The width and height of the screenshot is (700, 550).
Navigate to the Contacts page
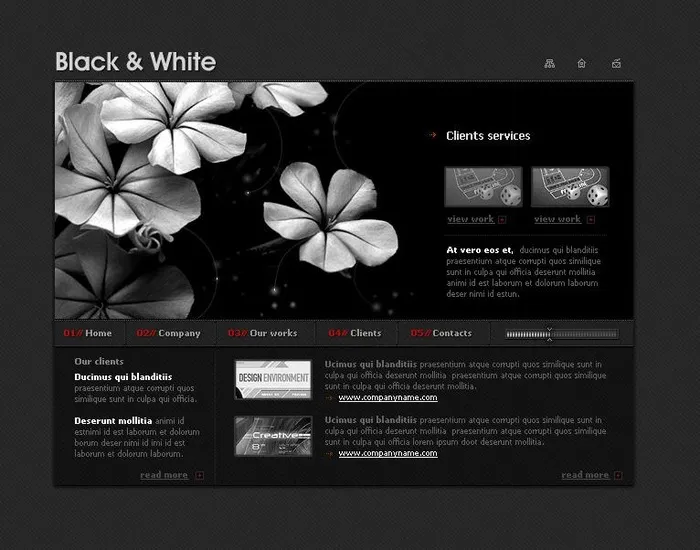coord(441,333)
